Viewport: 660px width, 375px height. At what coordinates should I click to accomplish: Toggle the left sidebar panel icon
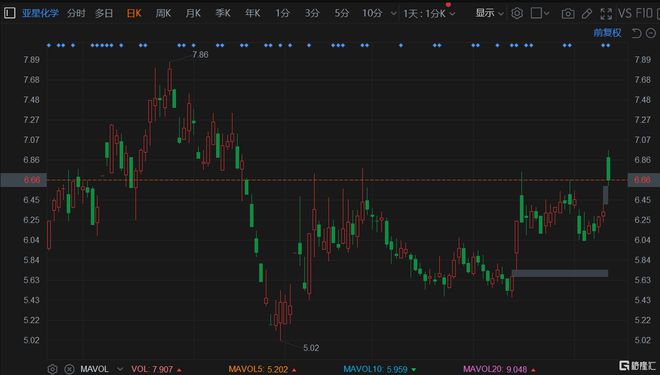coord(9,13)
